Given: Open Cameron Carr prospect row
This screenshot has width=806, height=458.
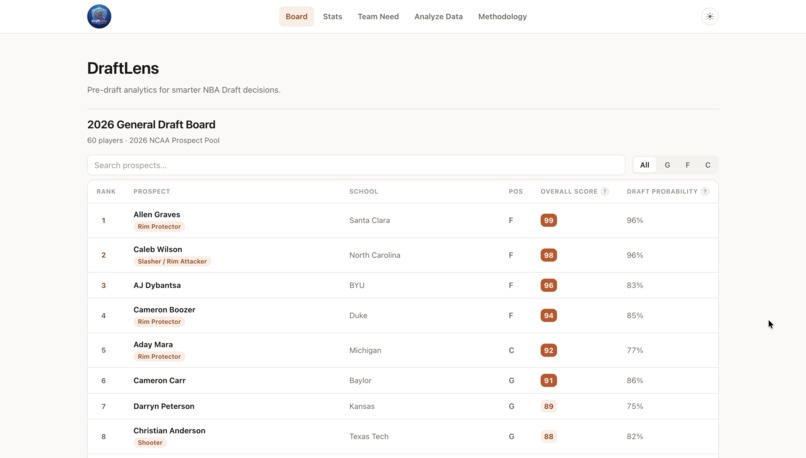Looking at the screenshot, I should click(x=402, y=380).
